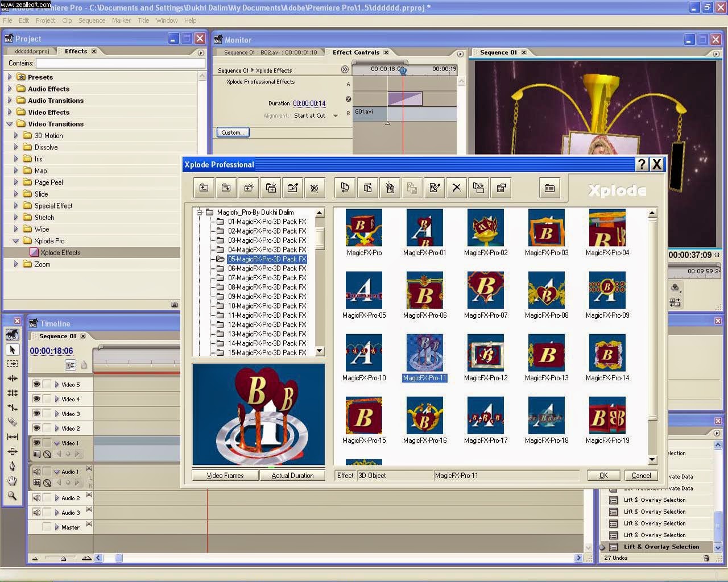Screen dimensions: 728x582
Task: Click the Video Frames button
Action: coord(225,476)
